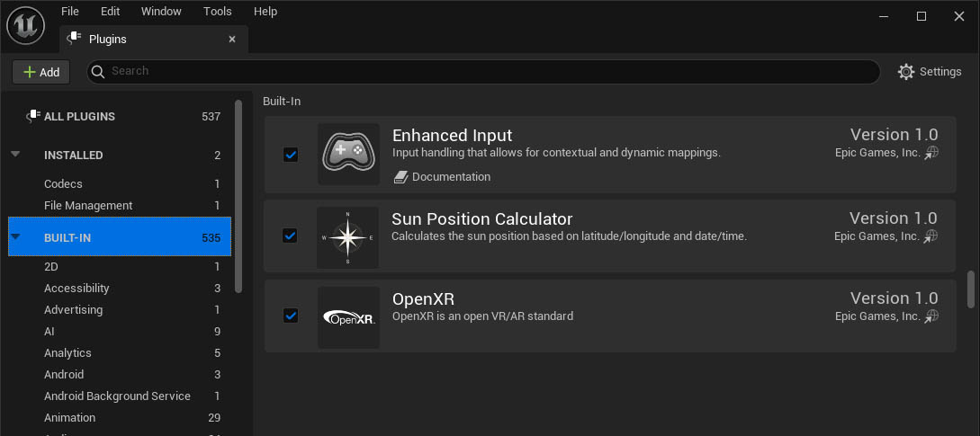Click into the plugin Search field

(x=483, y=72)
